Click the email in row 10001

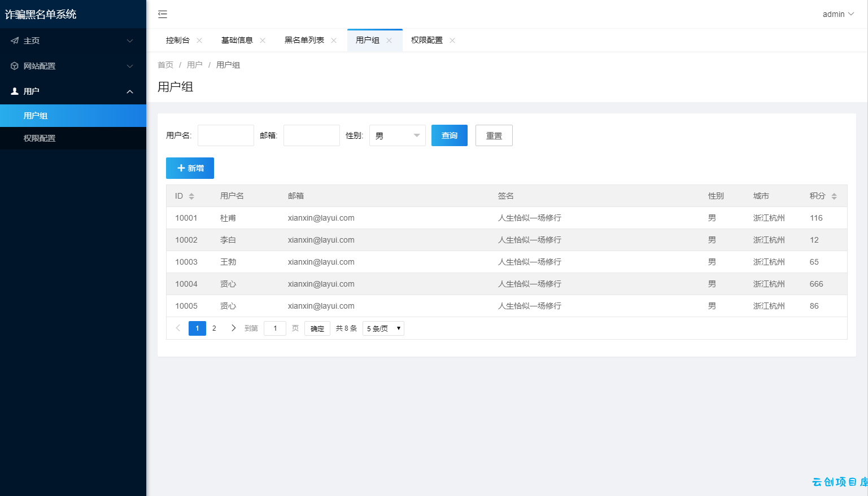pyautogui.click(x=321, y=218)
